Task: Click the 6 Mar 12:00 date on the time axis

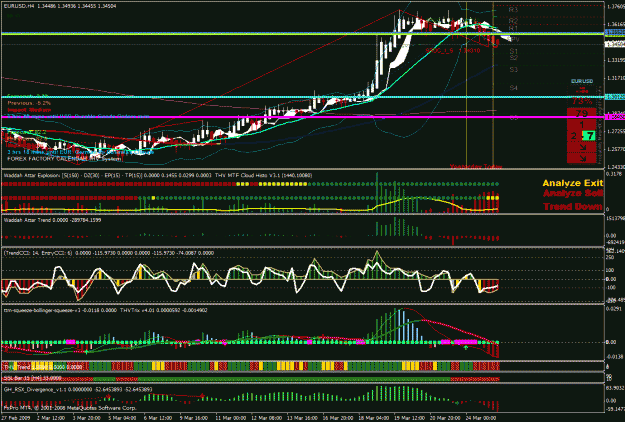Action: tap(158, 418)
